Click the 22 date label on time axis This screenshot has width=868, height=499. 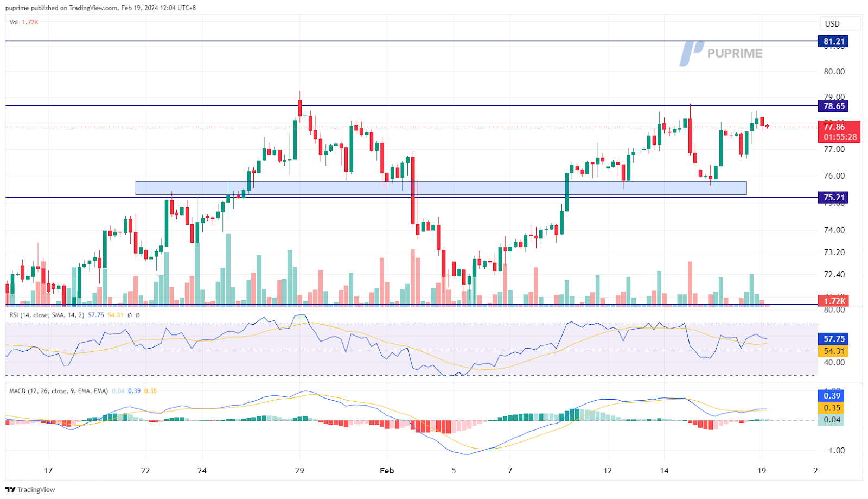click(145, 470)
